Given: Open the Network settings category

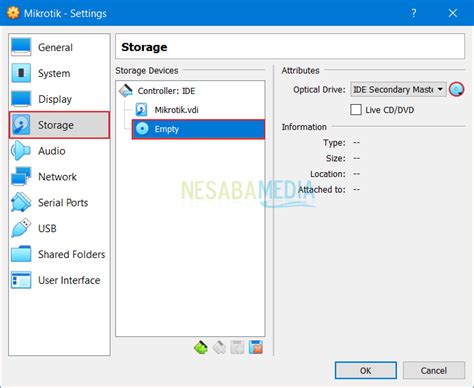Looking at the screenshot, I should pyautogui.click(x=59, y=177).
